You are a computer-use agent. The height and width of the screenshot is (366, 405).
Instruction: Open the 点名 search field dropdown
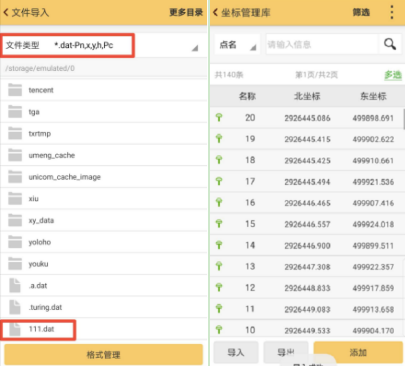237,44
